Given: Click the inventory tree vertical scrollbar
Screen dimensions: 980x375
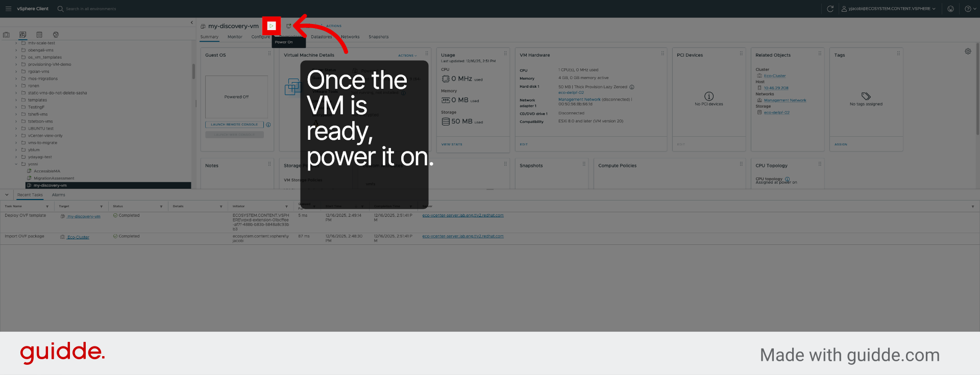Looking at the screenshot, I should coord(193,71).
